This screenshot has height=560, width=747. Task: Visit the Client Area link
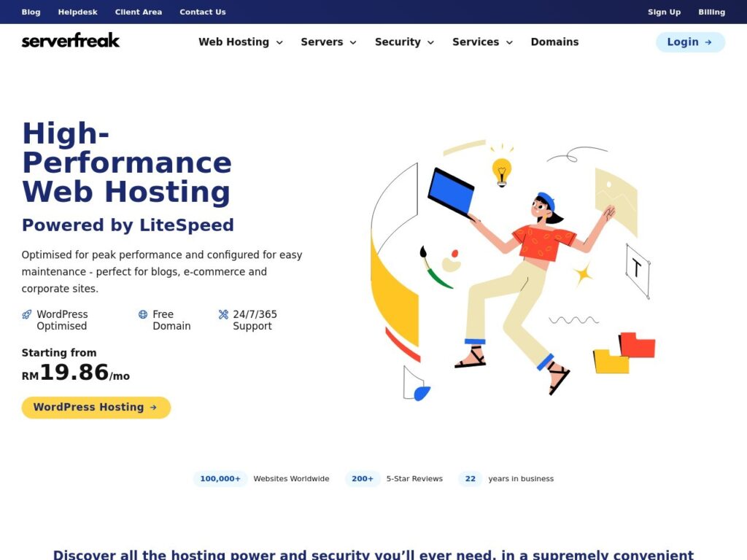click(x=139, y=12)
